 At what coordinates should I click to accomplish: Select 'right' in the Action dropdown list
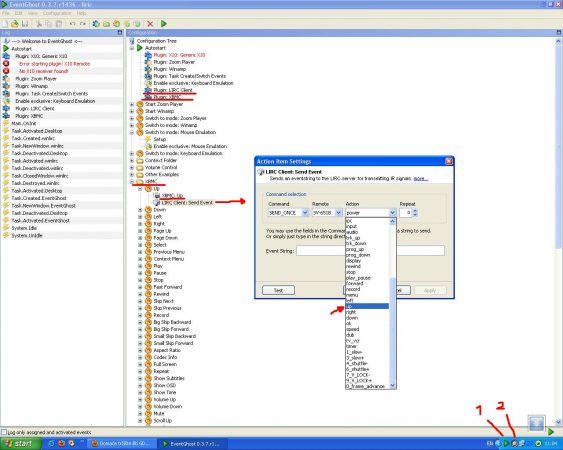[x=367, y=312]
